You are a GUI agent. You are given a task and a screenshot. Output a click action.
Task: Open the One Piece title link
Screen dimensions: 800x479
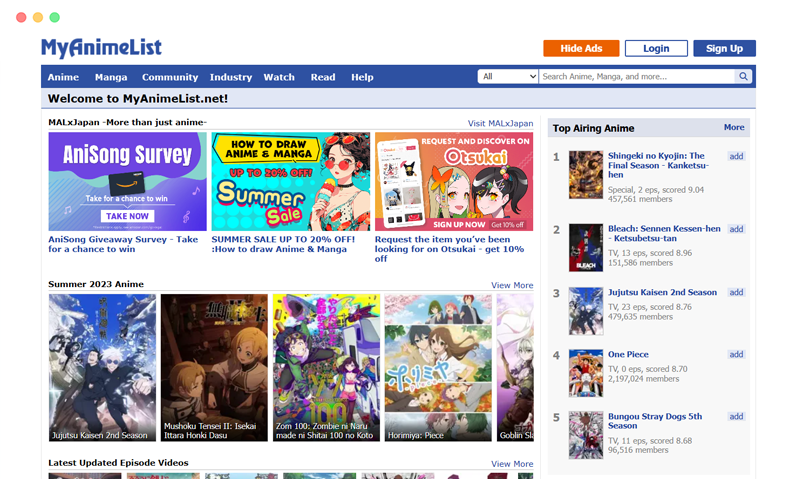tap(628, 355)
